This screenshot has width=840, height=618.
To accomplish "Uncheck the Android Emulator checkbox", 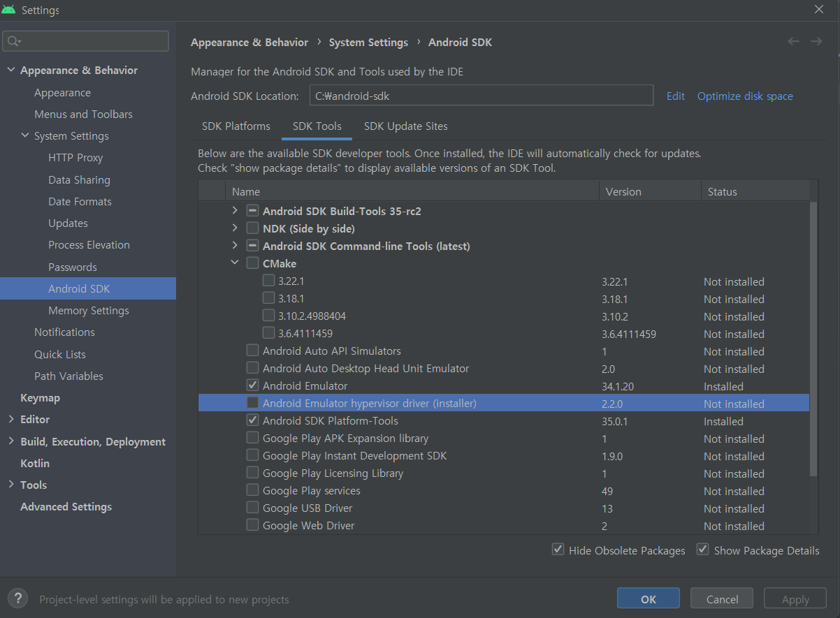I will click(x=252, y=385).
